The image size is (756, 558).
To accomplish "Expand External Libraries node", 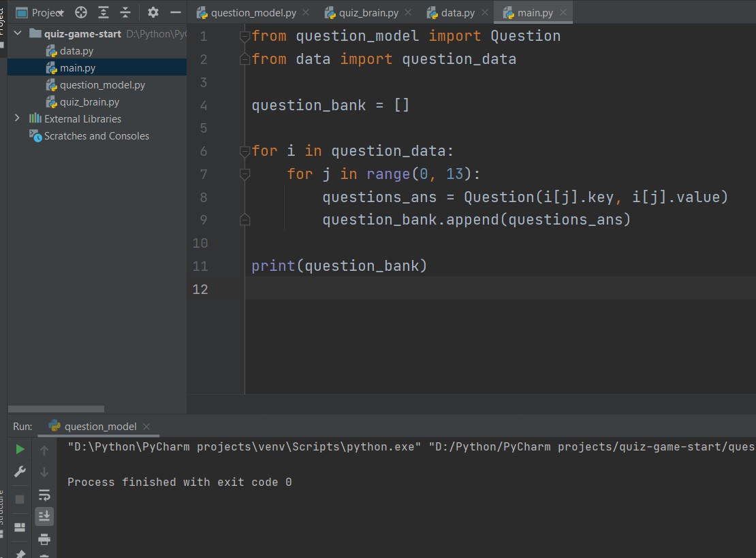I will click(18, 118).
